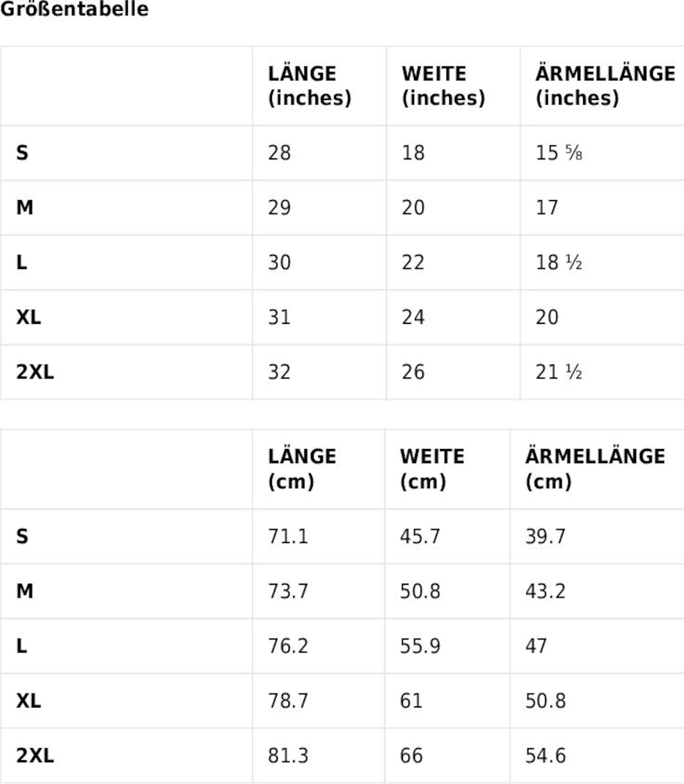The height and width of the screenshot is (784, 684).
Task: Select the WEITE (cm) column header
Action: click(x=432, y=469)
